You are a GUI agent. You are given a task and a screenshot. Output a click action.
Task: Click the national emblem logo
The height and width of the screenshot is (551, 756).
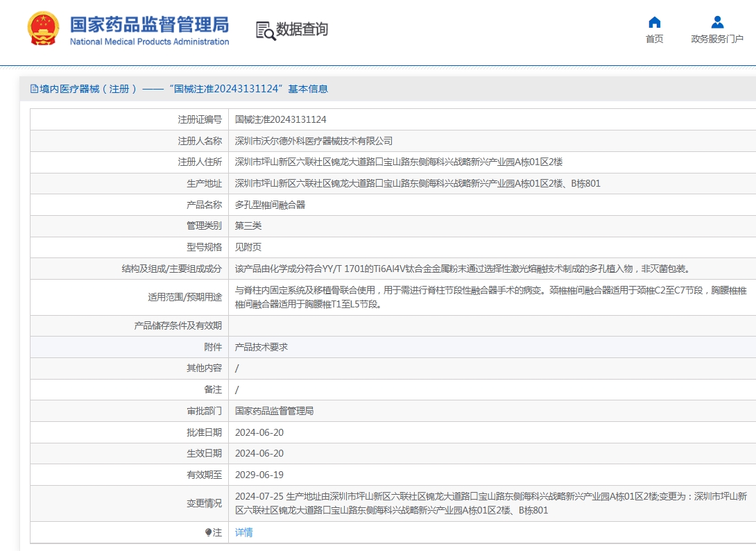point(44,29)
